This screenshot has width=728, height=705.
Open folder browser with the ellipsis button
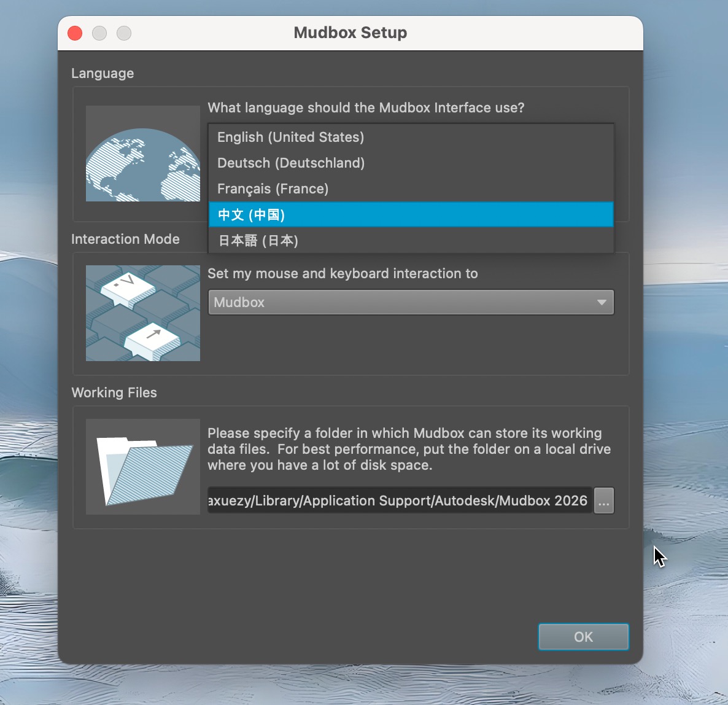604,501
